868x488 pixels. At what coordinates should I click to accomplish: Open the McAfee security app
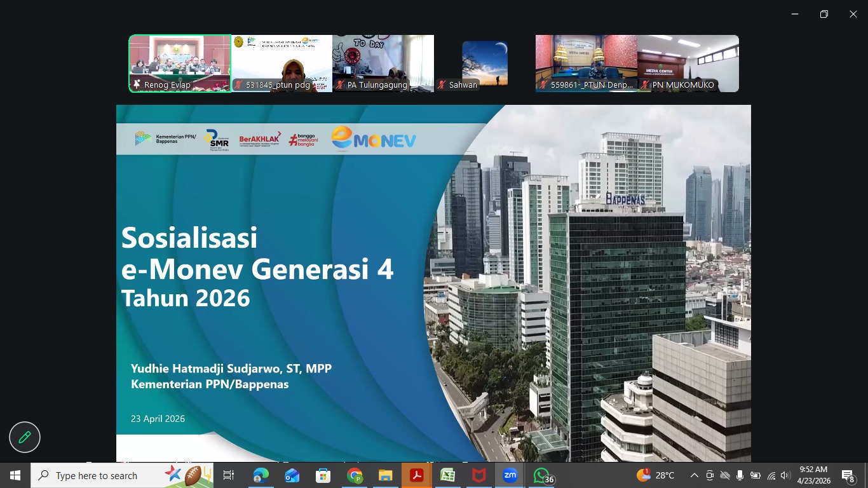click(478, 475)
